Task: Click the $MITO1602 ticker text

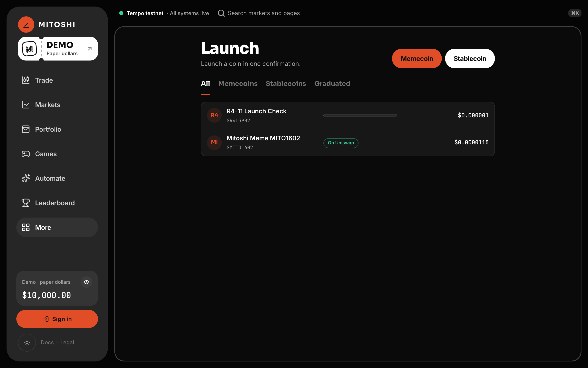Action: tap(239, 148)
